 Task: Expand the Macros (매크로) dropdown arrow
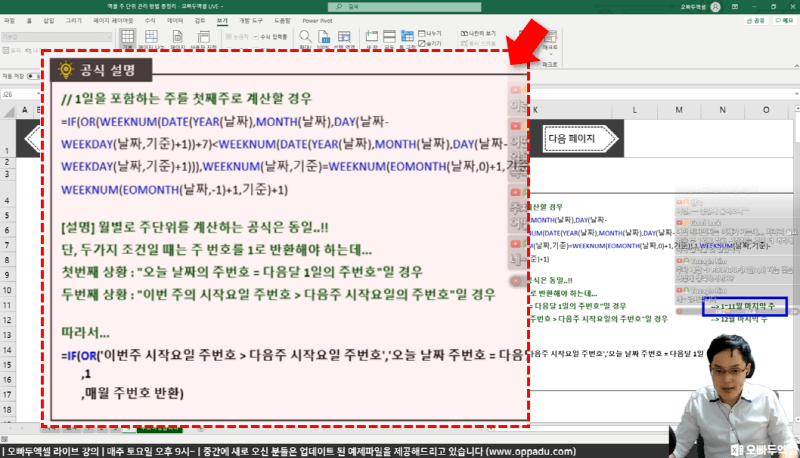tap(550, 54)
